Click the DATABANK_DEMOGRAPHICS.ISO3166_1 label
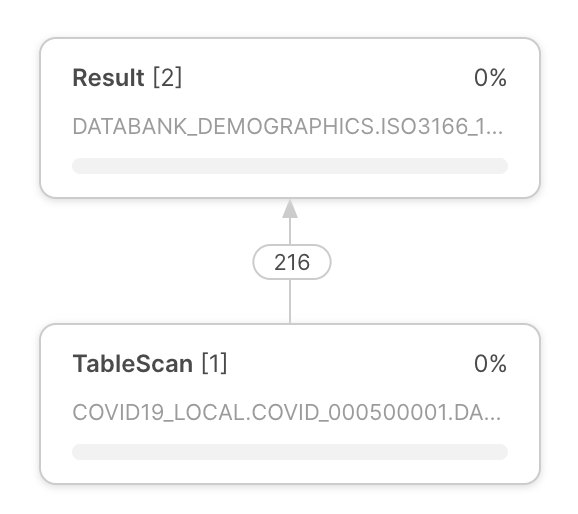 (288, 126)
